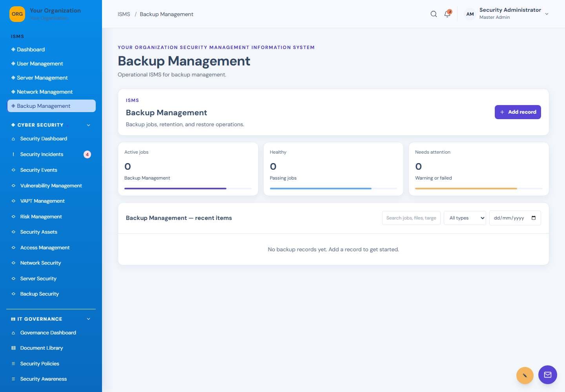Click "Operational ISMS for backup management." text
565x392 pixels.
coord(172,74)
